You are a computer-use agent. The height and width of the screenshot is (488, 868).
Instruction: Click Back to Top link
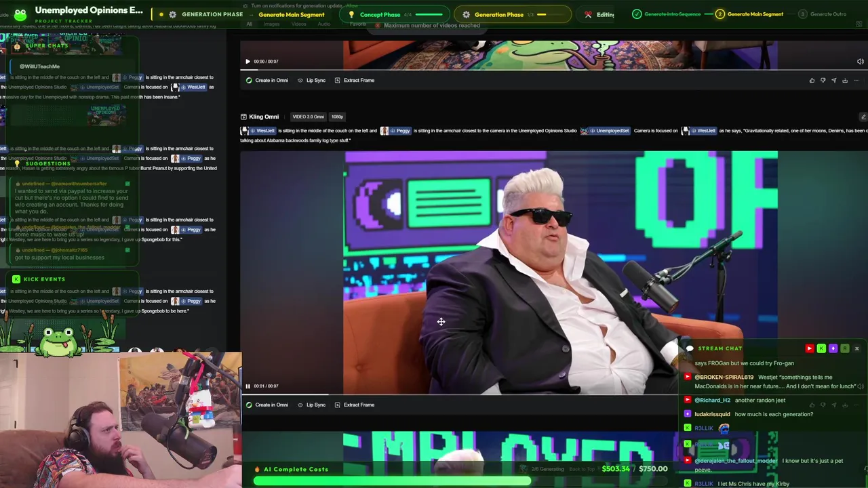[581, 469]
